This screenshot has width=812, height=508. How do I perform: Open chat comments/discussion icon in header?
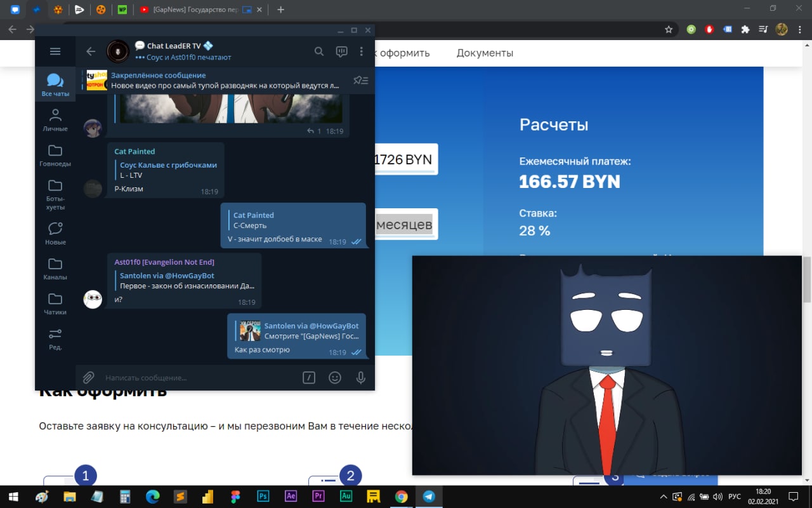[341, 51]
